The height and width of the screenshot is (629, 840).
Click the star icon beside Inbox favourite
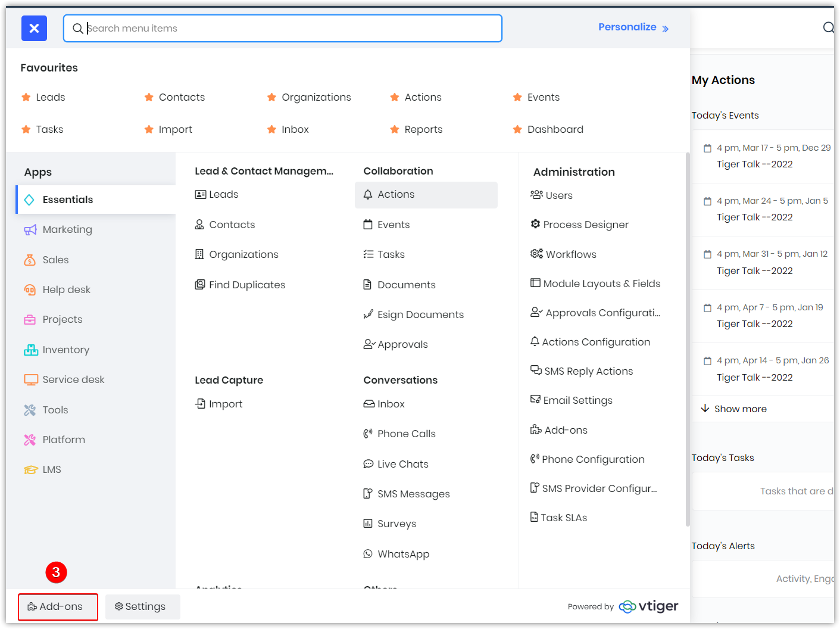[271, 129]
